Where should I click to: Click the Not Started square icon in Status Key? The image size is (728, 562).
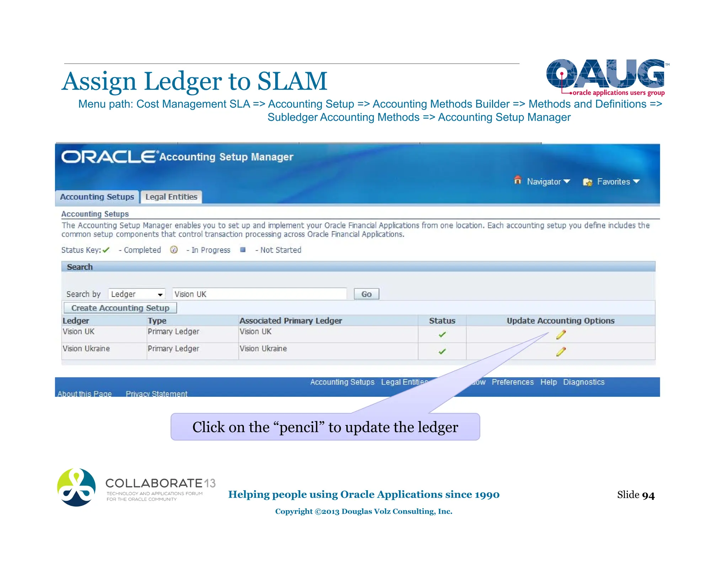tap(243, 250)
